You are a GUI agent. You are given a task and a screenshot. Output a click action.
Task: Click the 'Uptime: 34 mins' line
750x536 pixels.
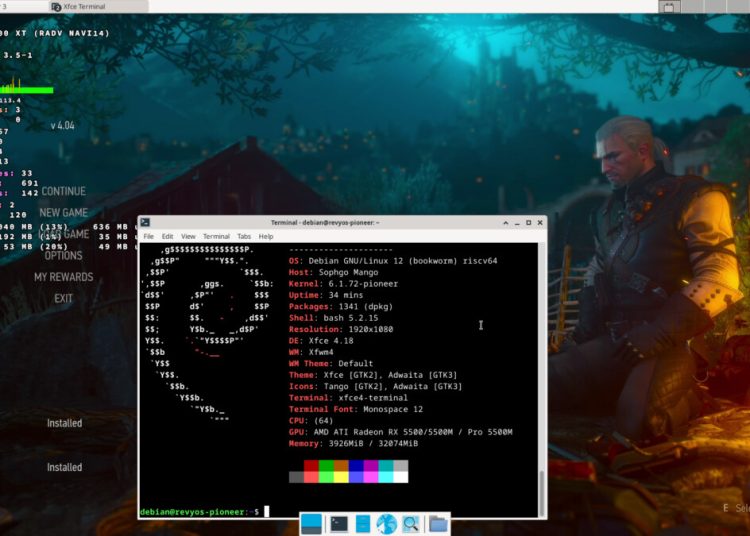[326, 295]
